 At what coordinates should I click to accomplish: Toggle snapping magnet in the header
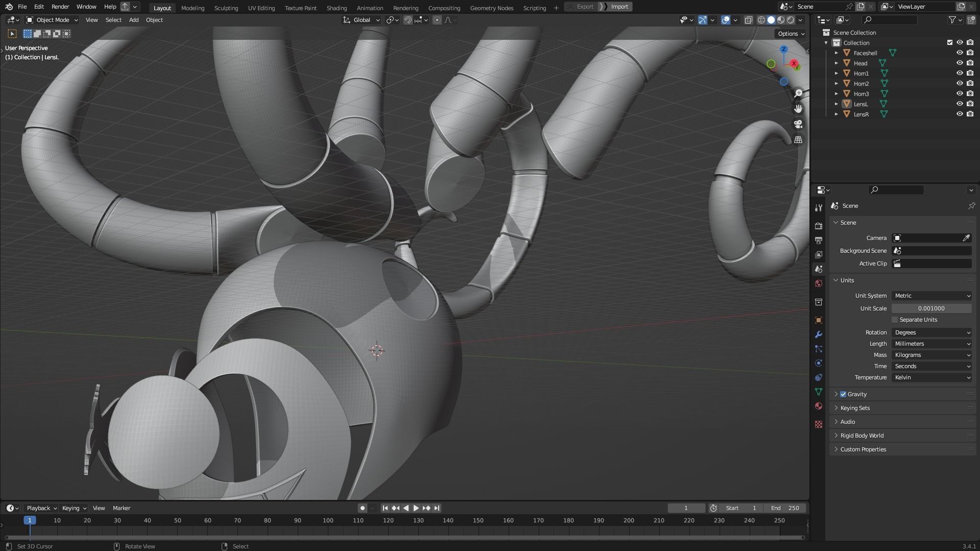tap(408, 20)
